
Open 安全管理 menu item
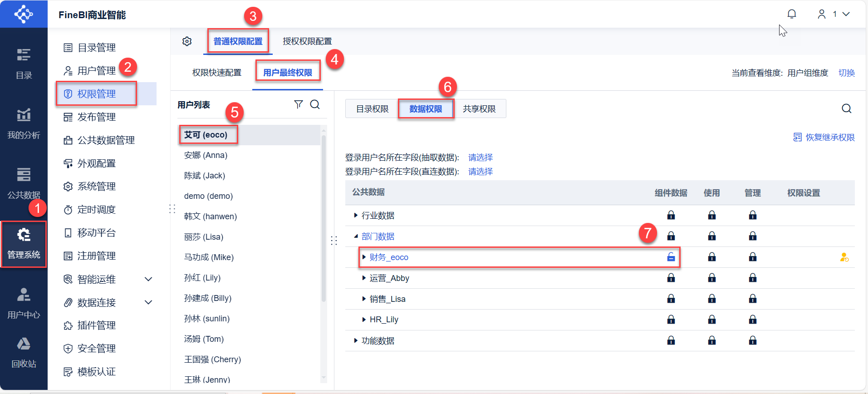coord(89,349)
